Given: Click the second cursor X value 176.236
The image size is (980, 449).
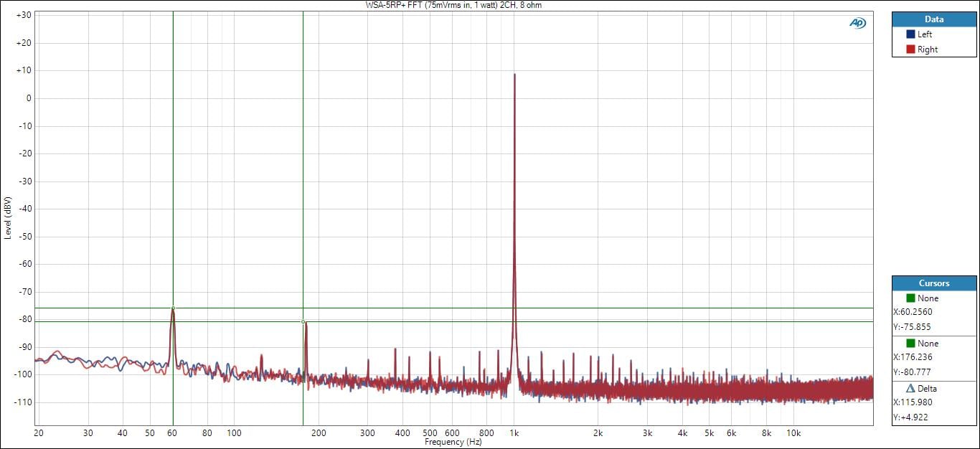Looking at the screenshot, I should coord(913,358).
